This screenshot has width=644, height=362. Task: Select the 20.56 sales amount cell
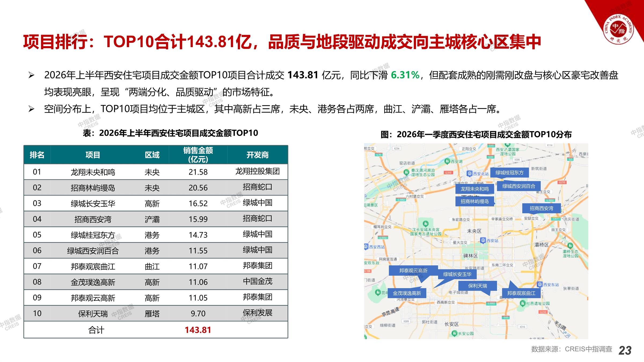[x=198, y=188]
